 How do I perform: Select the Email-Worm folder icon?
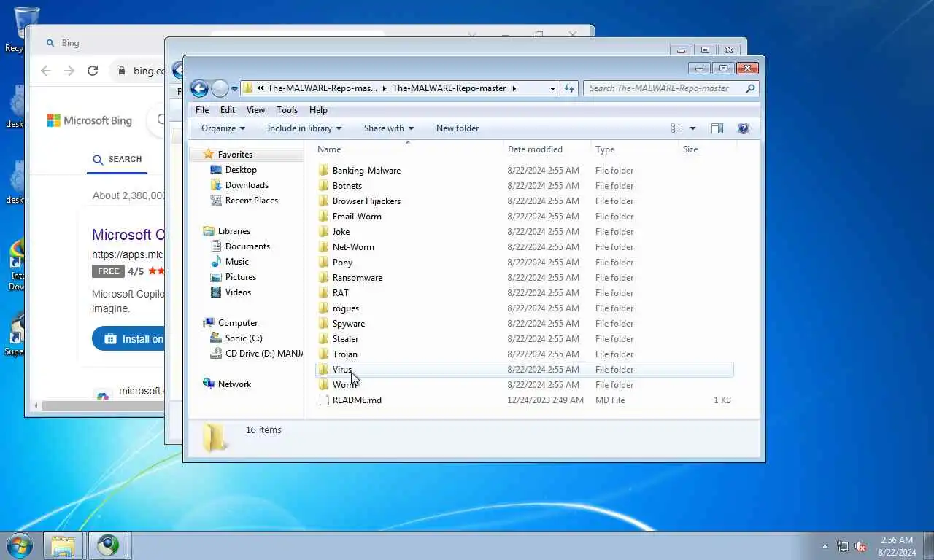325,217
